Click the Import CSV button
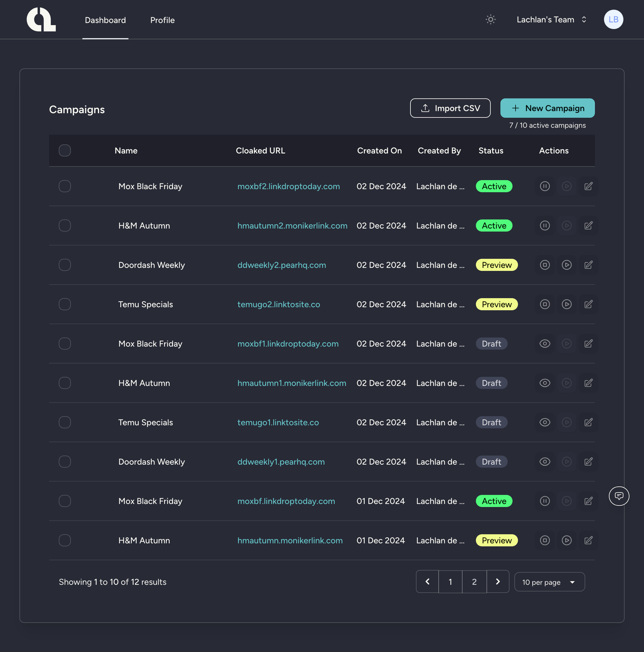Viewport: 644px width, 652px height. (x=450, y=108)
